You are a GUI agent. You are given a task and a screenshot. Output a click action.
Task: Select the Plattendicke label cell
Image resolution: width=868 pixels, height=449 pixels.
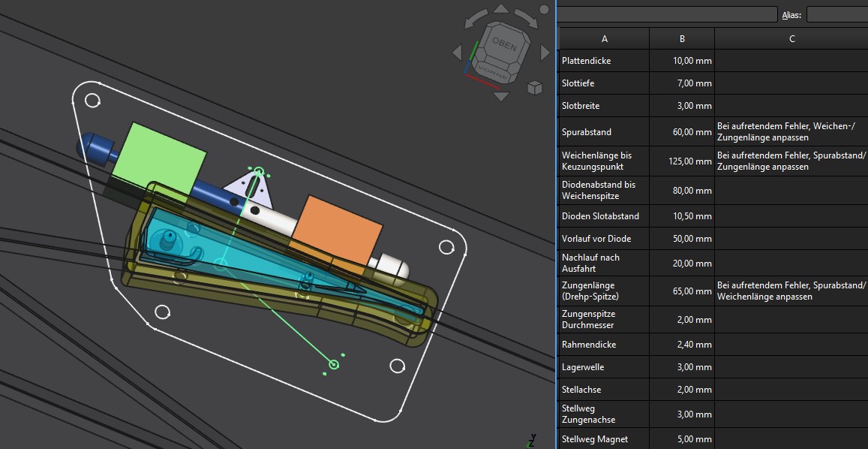(605, 61)
